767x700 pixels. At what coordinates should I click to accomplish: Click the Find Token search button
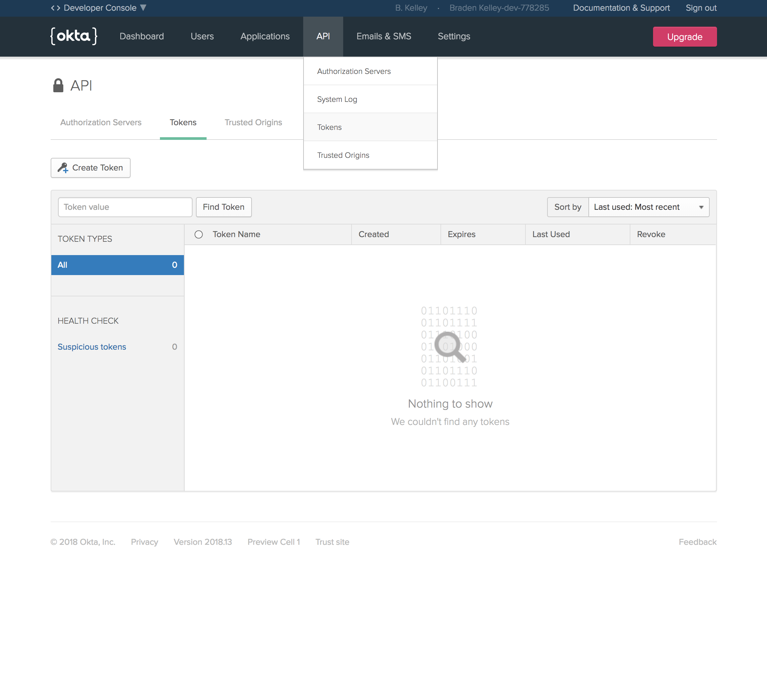coord(224,207)
